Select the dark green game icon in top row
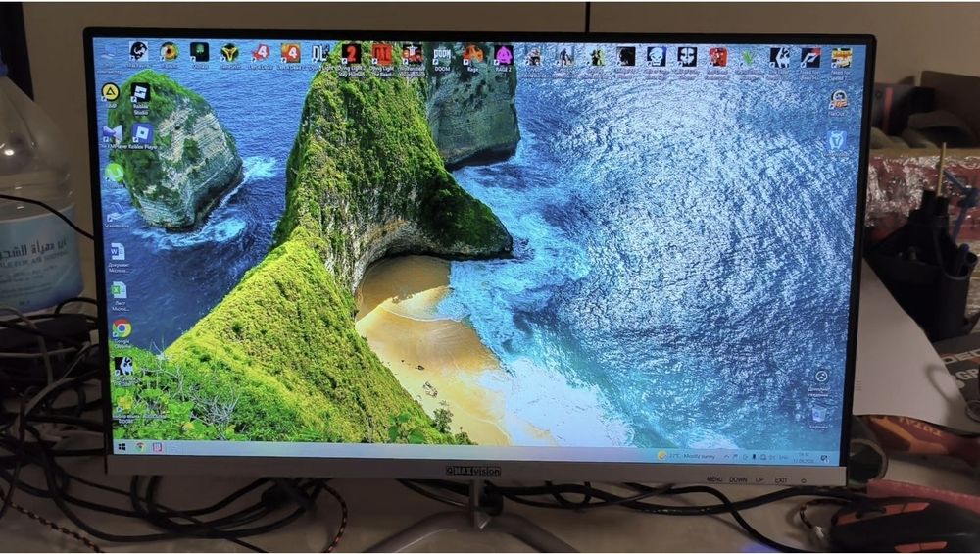The width and height of the screenshot is (980, 554). 199,54
